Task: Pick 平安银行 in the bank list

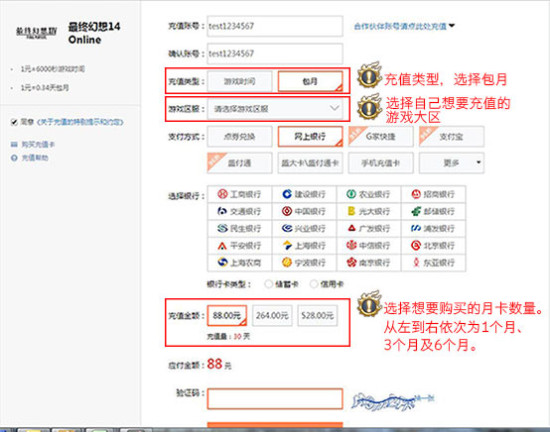Action: click(x=240, y=245)
